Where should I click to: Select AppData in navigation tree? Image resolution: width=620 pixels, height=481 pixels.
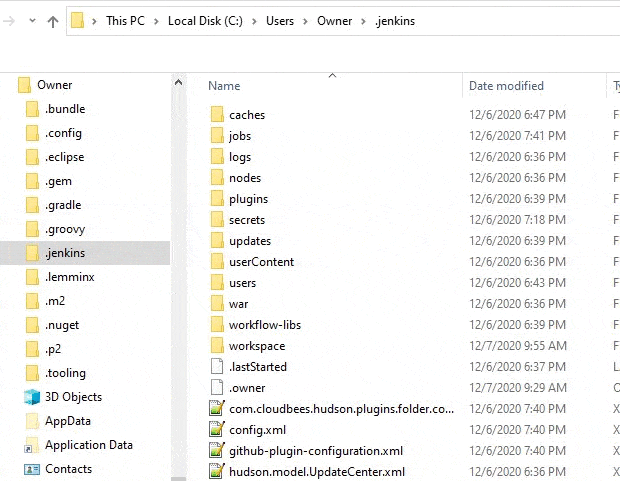pyautogui.click(x=68, y=421)
